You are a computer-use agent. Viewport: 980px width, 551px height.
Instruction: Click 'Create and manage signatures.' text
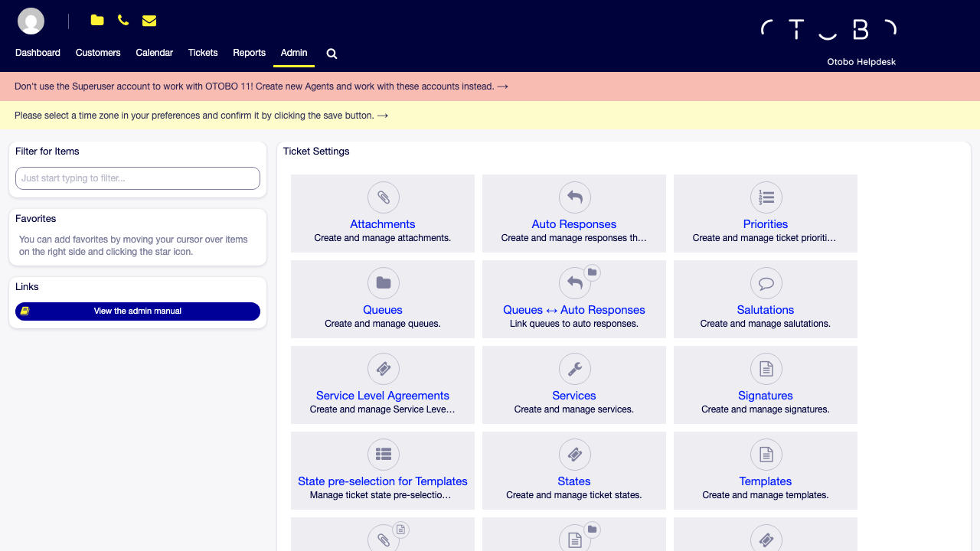tap(766, 409)
